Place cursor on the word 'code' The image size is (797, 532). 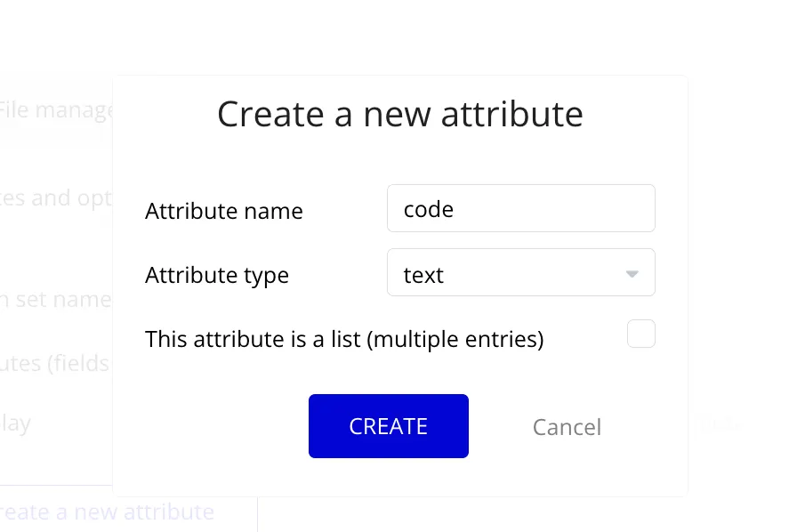pos(429,209)
